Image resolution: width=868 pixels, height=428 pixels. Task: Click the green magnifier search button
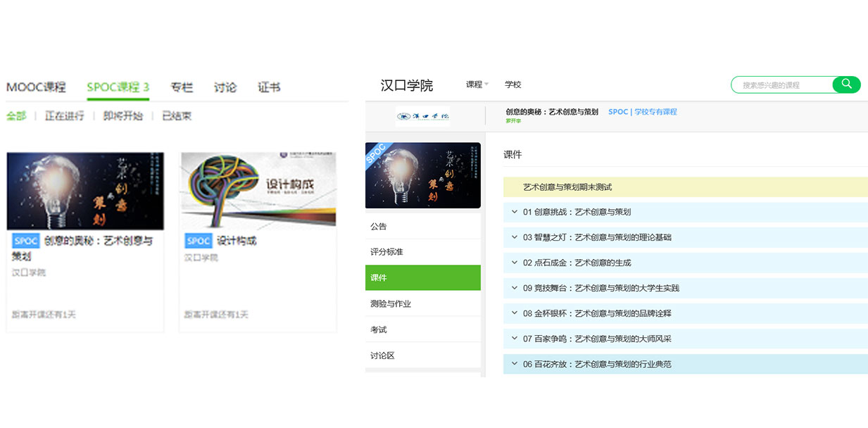(846, 84)
